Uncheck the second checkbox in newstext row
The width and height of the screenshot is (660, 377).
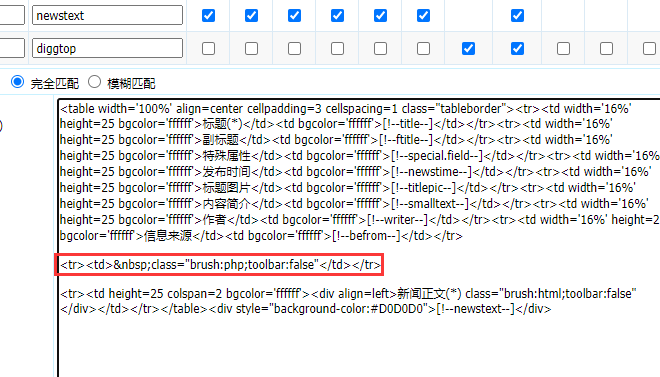point(251,16)
